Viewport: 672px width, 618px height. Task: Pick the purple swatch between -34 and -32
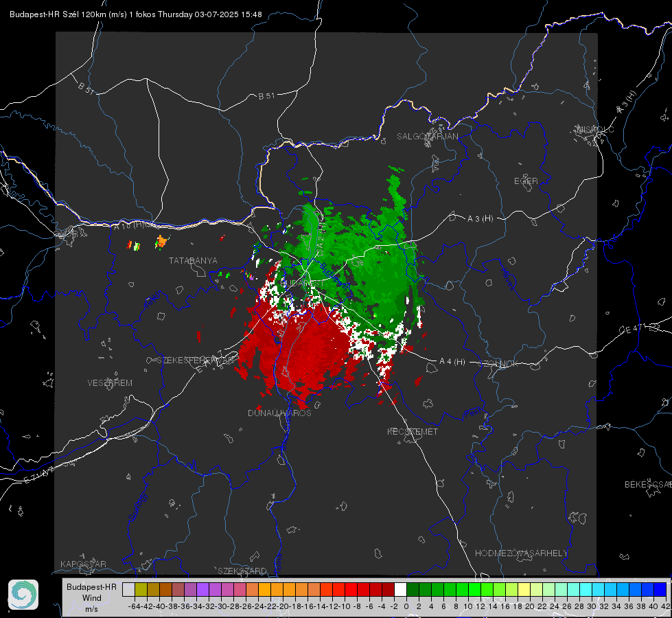[x=202, y=590]
